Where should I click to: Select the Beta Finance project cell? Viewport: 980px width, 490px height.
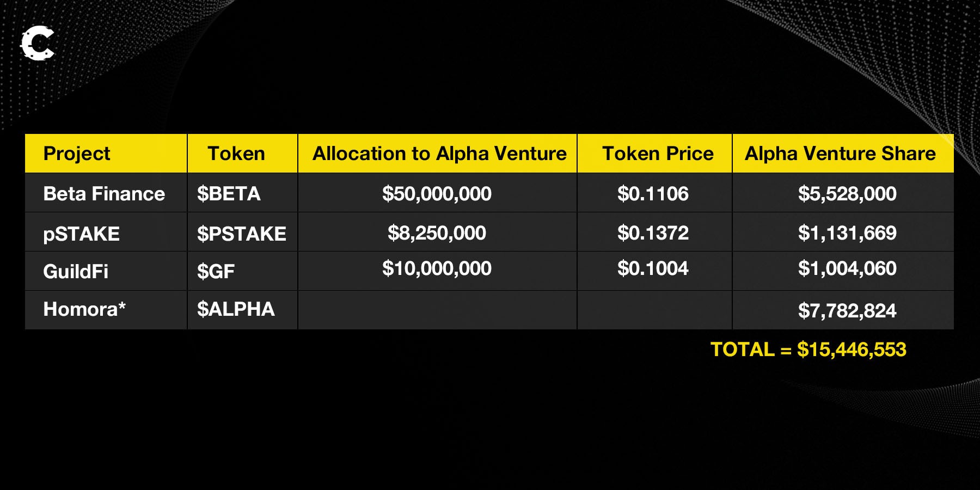104,194
